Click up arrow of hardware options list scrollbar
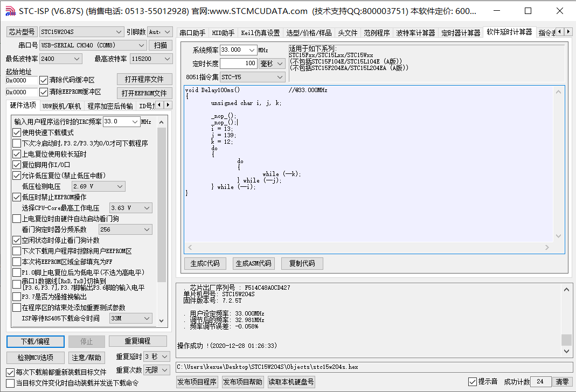576x392 pixels. coord(162,122)
